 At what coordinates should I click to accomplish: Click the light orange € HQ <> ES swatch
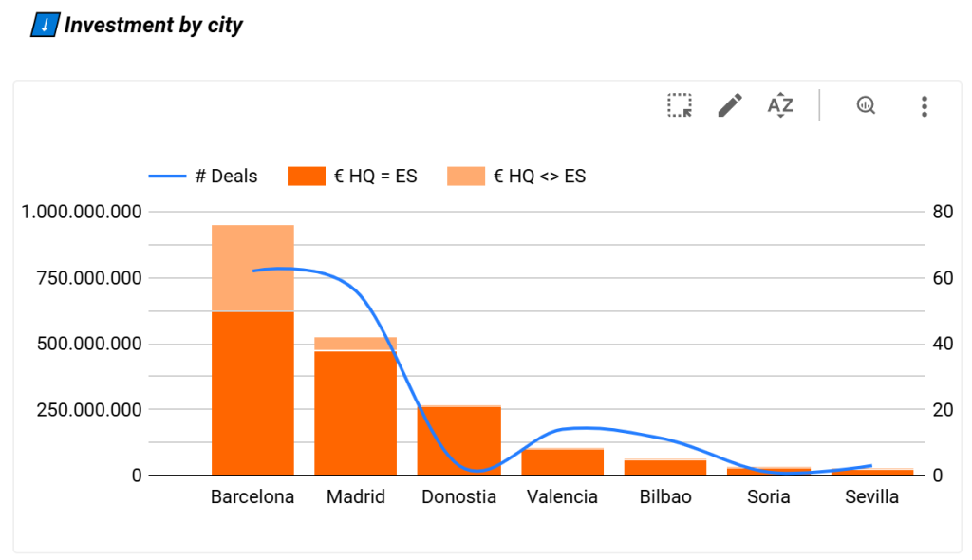coord(466,176)
